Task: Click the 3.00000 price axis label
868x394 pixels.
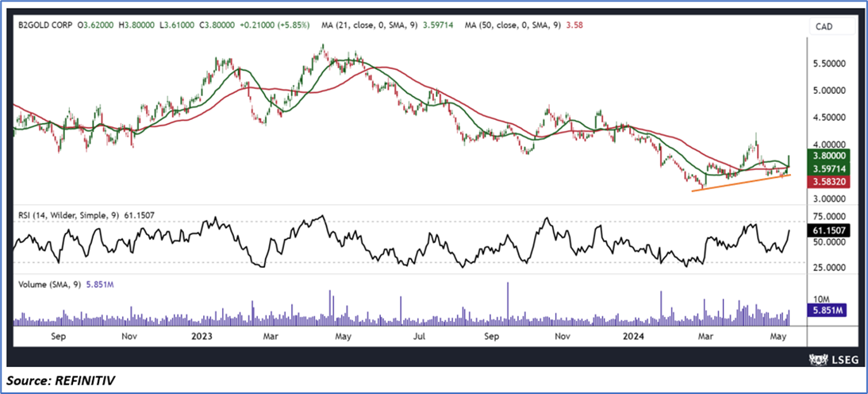Action: click(830, 199)
